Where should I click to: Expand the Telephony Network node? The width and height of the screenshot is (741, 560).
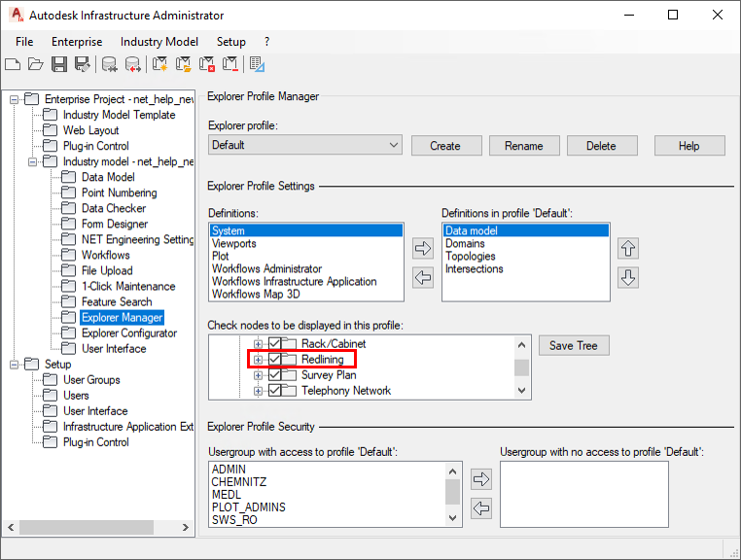click(258, 391)
